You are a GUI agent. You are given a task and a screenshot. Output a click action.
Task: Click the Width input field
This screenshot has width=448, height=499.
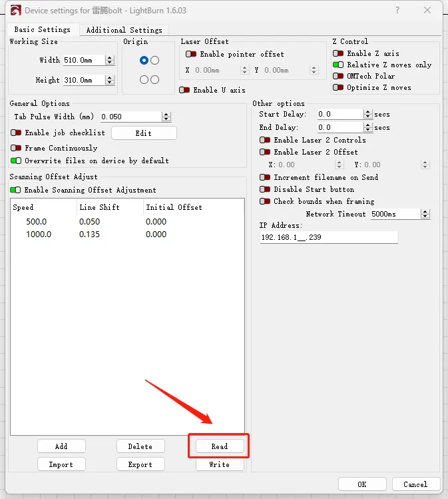(x=85, y=60)
